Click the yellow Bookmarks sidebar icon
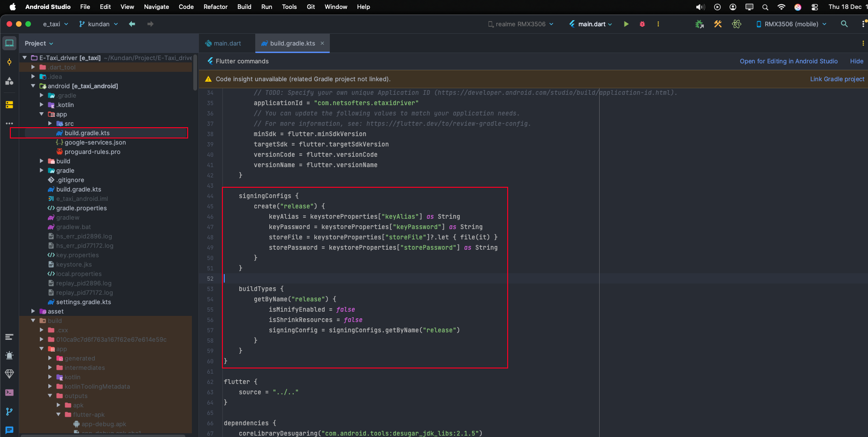The image size is (868, 437). click(9, 104)
